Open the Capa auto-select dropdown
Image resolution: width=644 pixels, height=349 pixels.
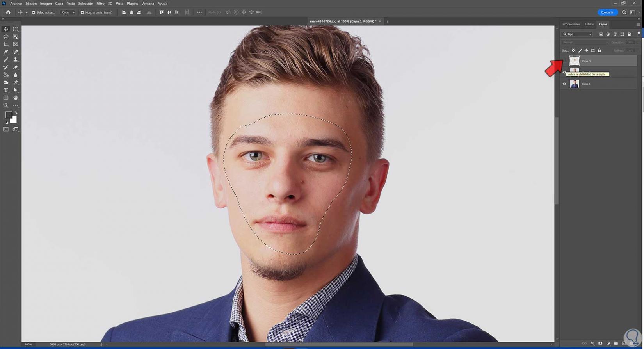(x=68, y=12)
